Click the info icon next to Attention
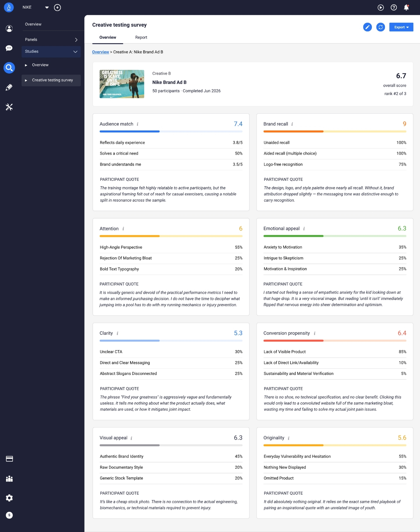 [123, 229]
